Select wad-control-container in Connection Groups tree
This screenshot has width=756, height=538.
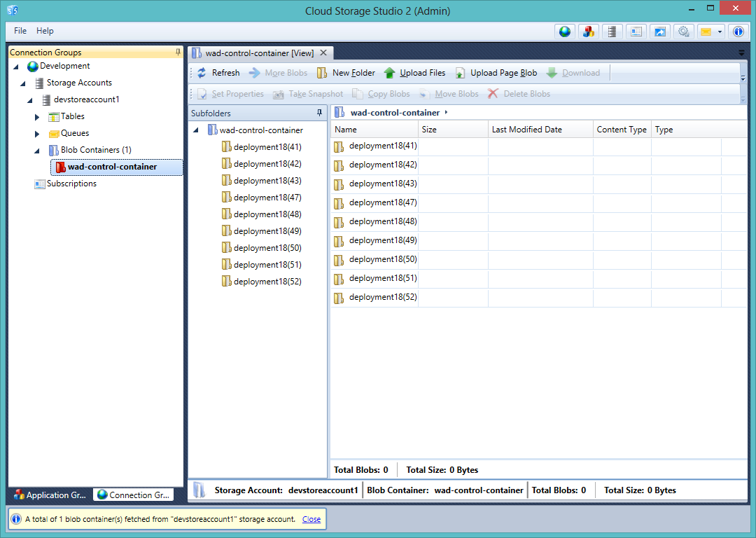click(117, 167)
